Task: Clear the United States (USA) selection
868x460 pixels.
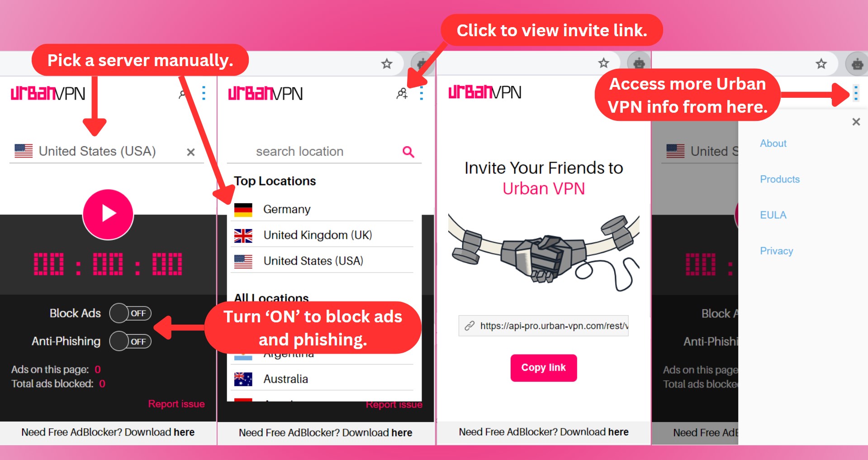Action: click(x=191, y=152)
